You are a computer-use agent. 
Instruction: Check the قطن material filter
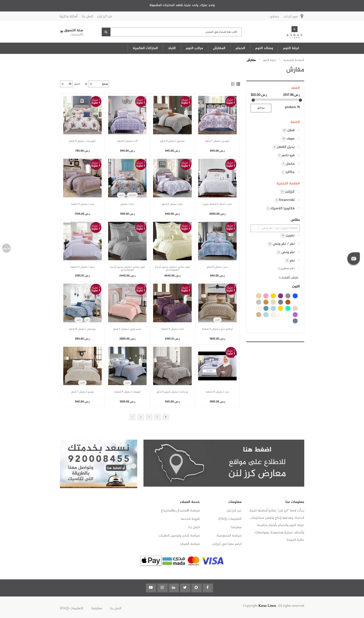click(299, 130)
